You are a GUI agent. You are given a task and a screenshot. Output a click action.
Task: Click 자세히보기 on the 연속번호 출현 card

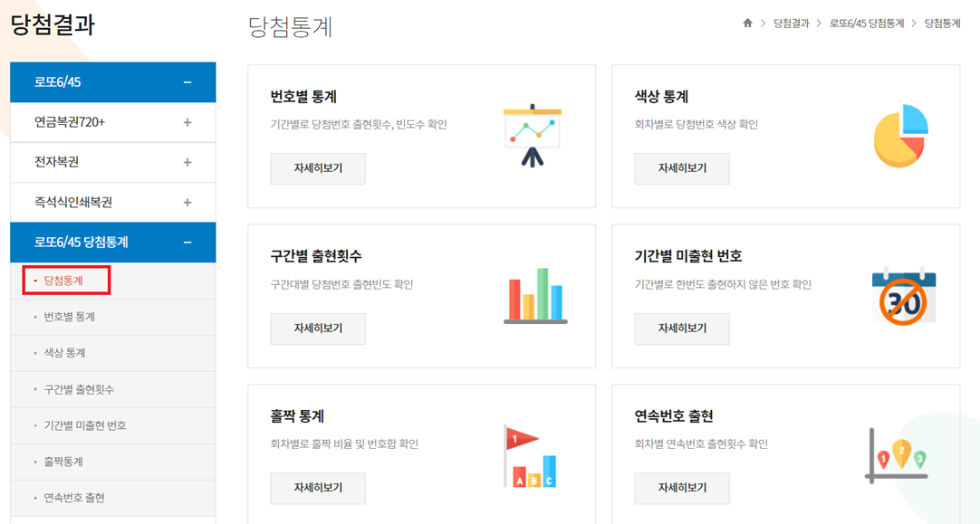682,489
